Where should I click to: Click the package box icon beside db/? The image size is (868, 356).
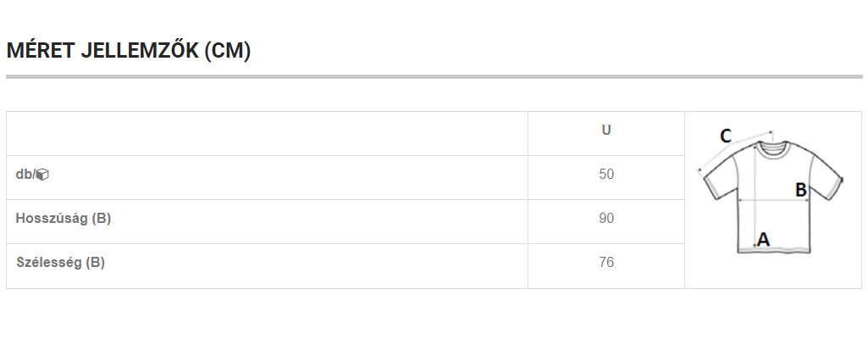43,175
